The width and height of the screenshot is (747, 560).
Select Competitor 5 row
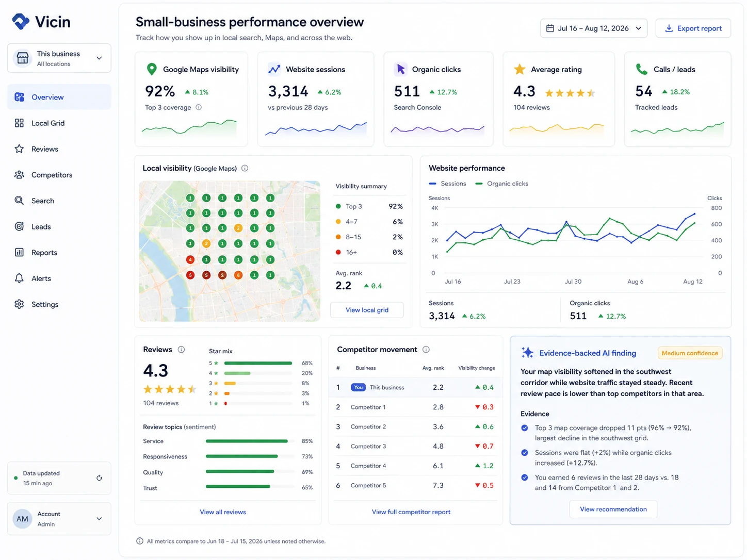coord(416,485)
